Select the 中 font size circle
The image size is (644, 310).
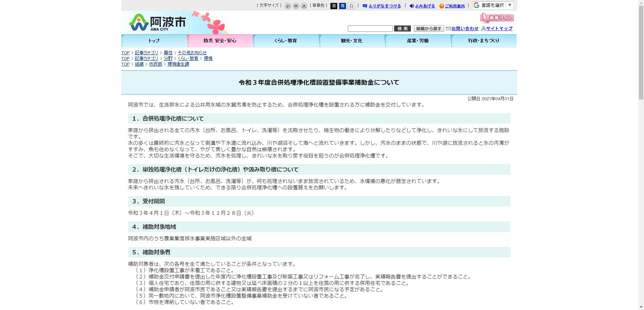296,6
